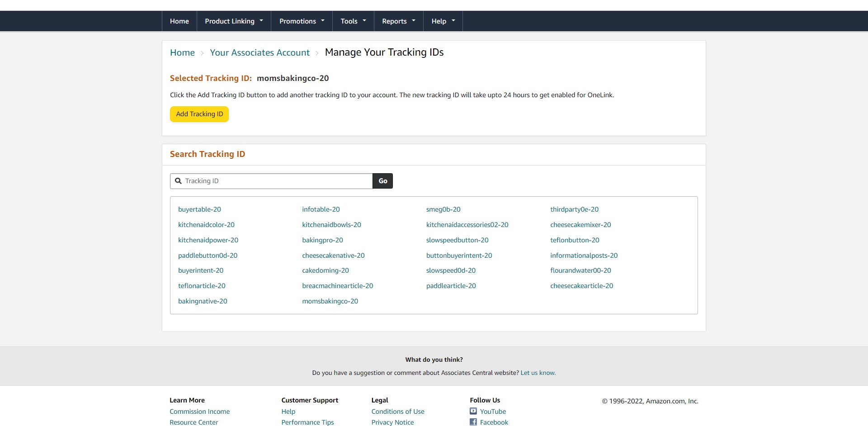This screenshot has width=868, height=426.
Task: Expand the Tools dropdown arrow
Action: 364,20
